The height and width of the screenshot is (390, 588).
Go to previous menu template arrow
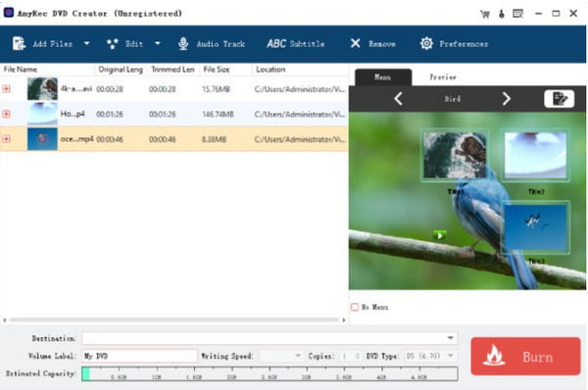coord(398,99)
